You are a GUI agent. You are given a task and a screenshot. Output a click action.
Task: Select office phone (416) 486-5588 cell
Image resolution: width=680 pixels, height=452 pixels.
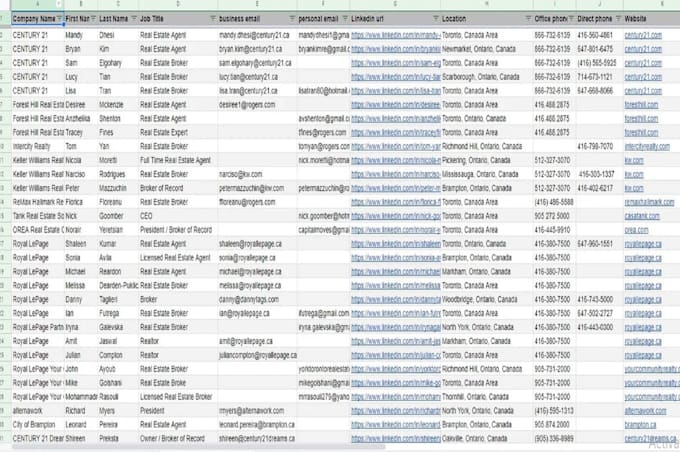(x=554, y=202)
